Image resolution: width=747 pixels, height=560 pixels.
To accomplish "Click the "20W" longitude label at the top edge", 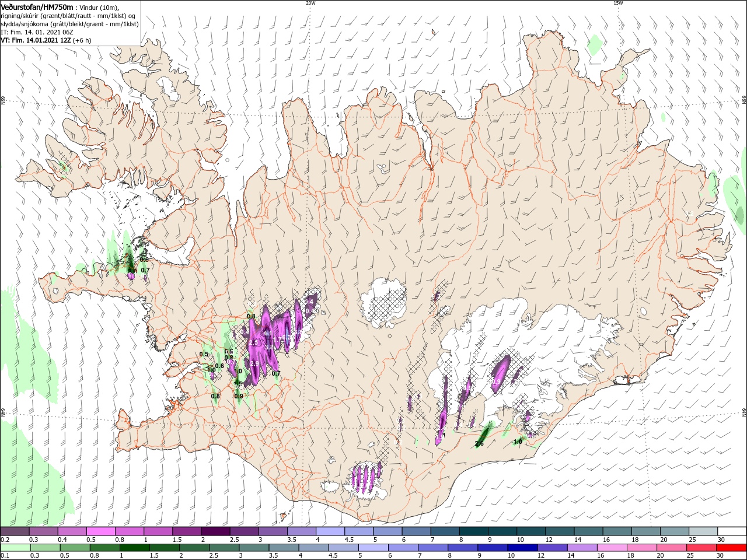I will pos(310,3).
